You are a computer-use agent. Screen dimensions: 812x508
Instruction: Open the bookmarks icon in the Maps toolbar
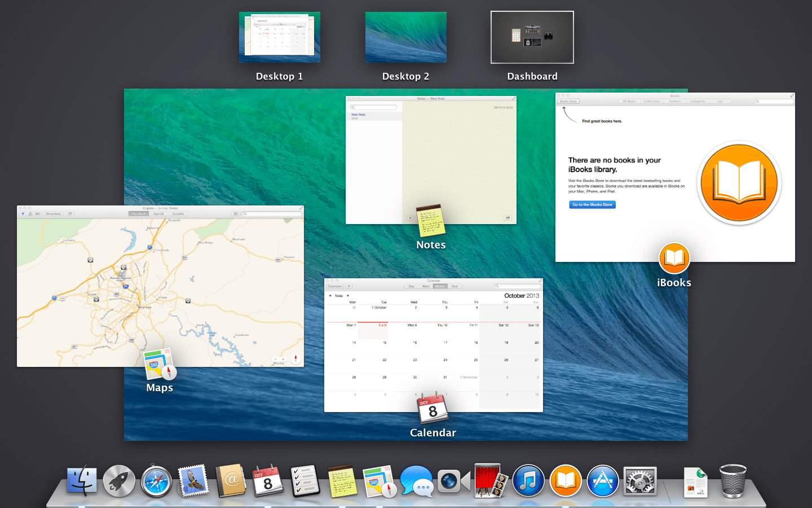pyautogui.click(x=236, y=214)
